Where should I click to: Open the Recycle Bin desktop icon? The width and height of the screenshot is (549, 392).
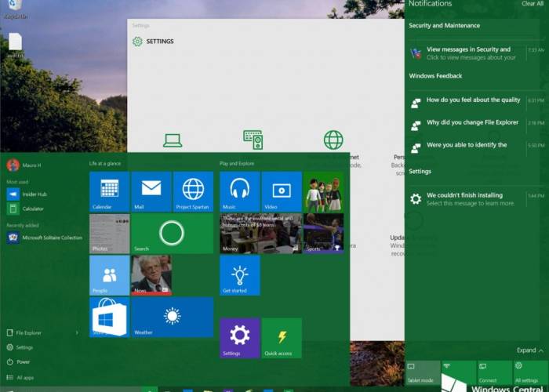click(15, 9)
